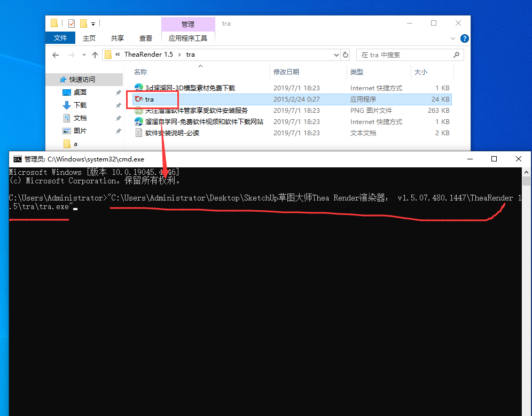Click the cmd window scrollbar thumb

coord(526,181)
